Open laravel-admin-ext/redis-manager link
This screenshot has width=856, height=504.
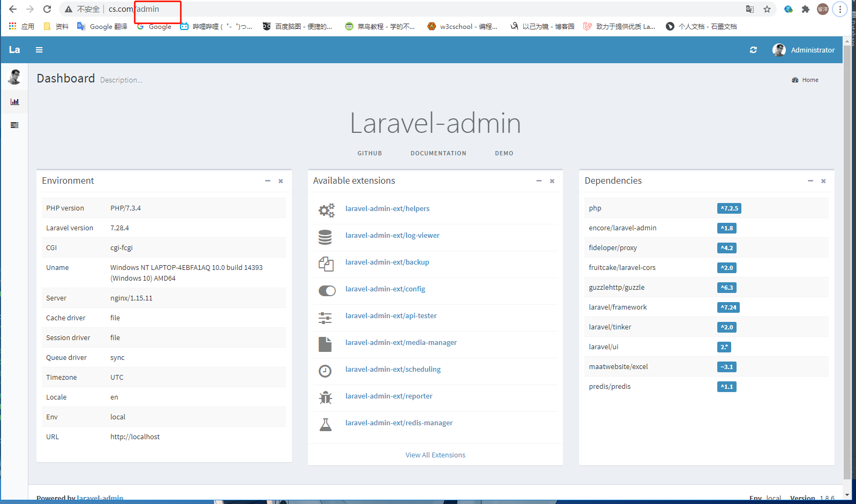(x=399, y=423)
